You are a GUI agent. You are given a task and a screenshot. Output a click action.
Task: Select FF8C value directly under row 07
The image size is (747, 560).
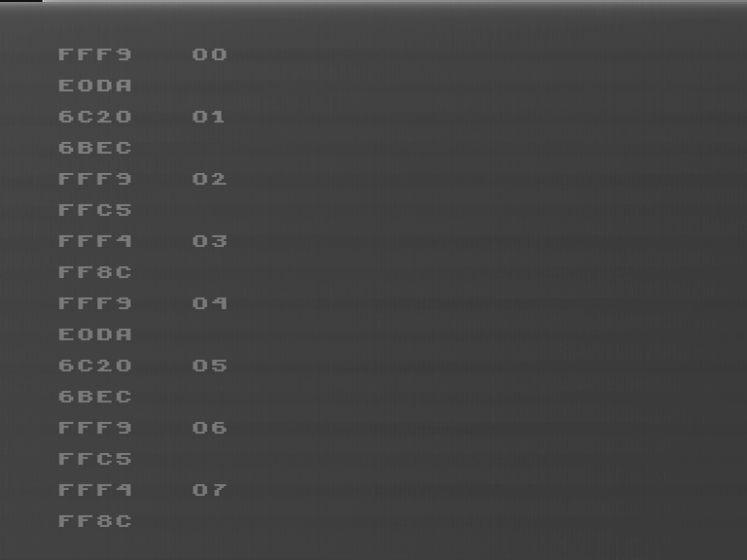pyautogui.click(x=94, y=521)
